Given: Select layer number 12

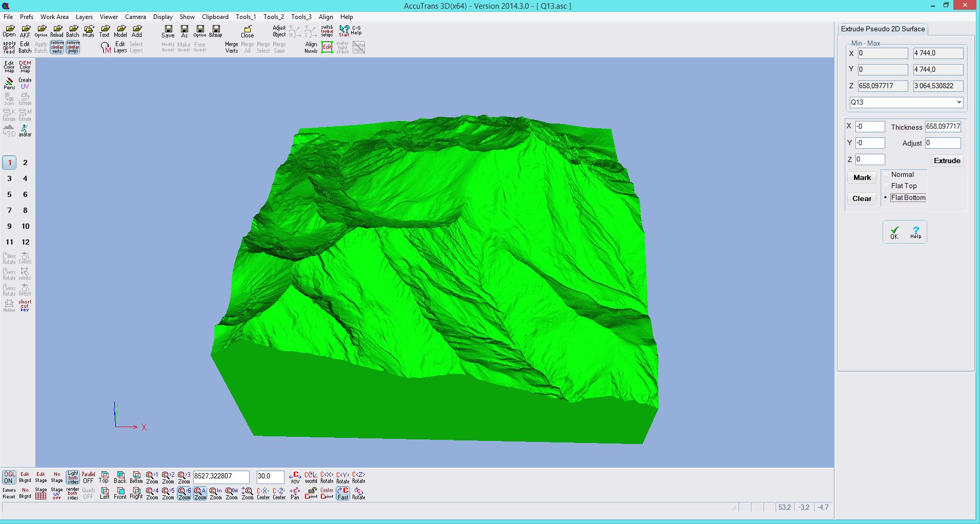Looking at the screenshot, I should point(25,242).
